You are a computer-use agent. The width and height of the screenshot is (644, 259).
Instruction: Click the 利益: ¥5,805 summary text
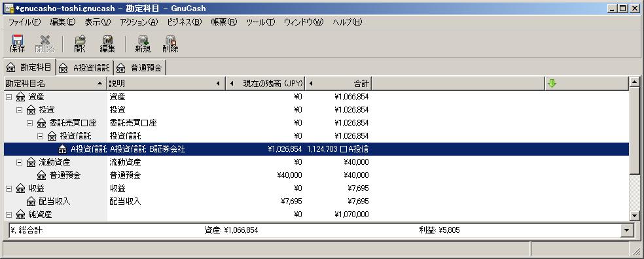click(x=439, y=231)
